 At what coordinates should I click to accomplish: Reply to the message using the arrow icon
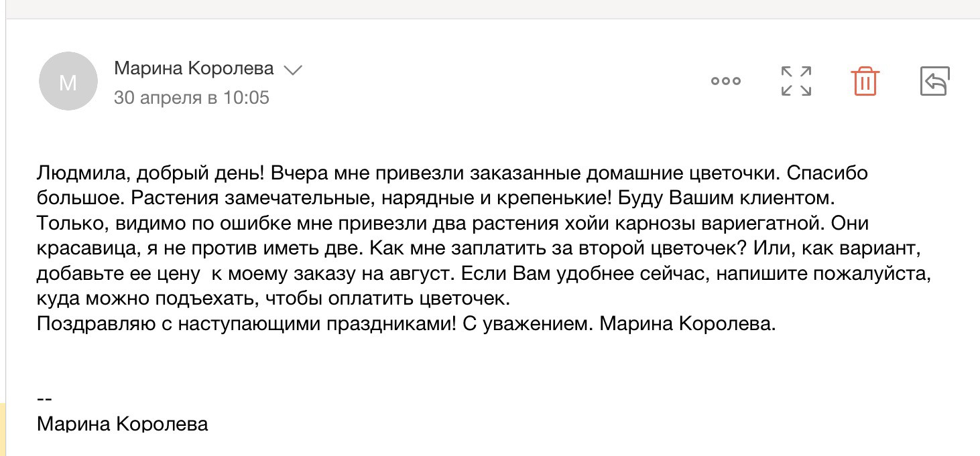pos(935,81)
